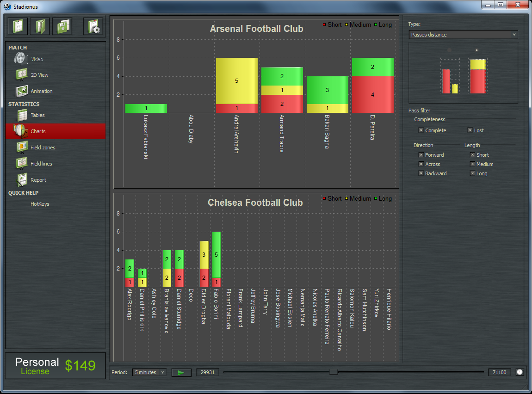The width and height of the screenshot is (532, 394).
Task: Click the John Terry axis label
Action: pyautogui.click(x=266, y=302)
